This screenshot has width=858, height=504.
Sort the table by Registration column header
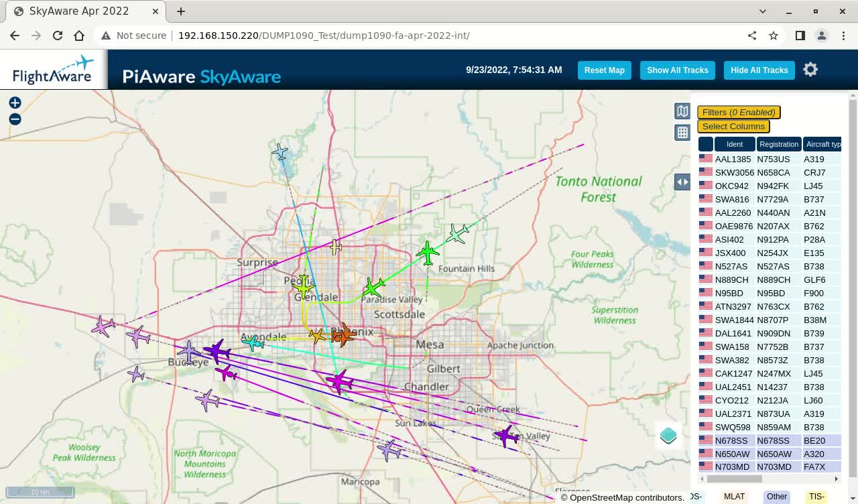pos(779,144)
